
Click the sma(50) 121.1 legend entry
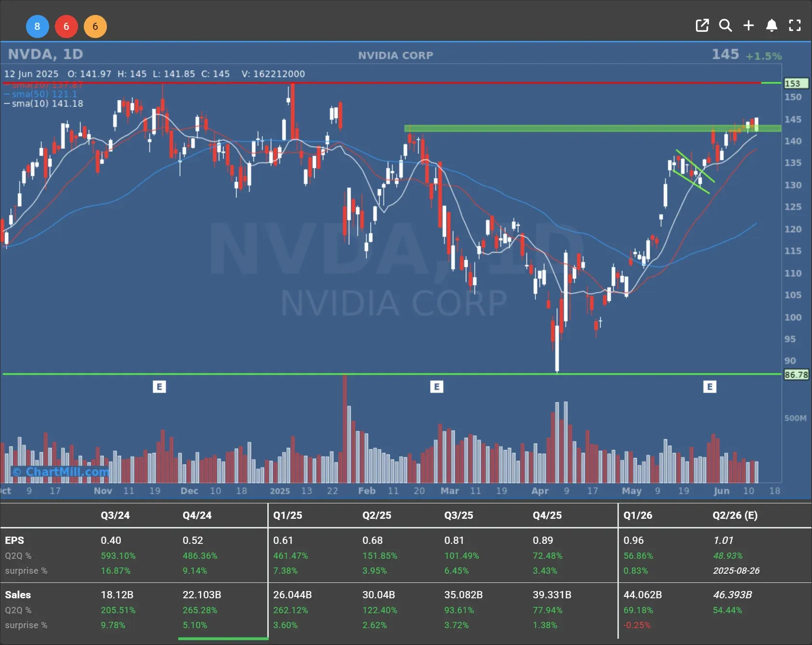tap(43, 94)
